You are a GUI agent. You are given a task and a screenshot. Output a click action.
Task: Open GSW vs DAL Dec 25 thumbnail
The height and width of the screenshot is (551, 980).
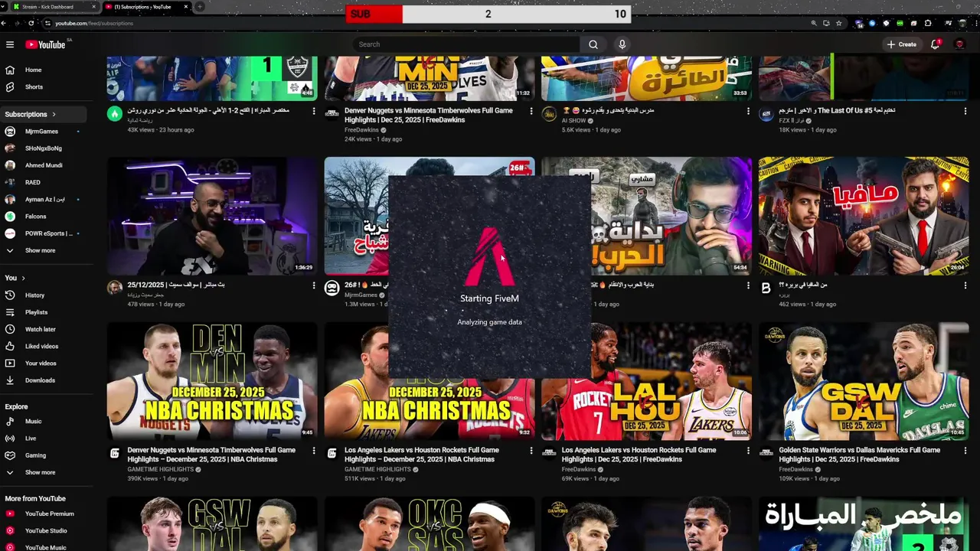pyautogui.click(x=864, y=380)
